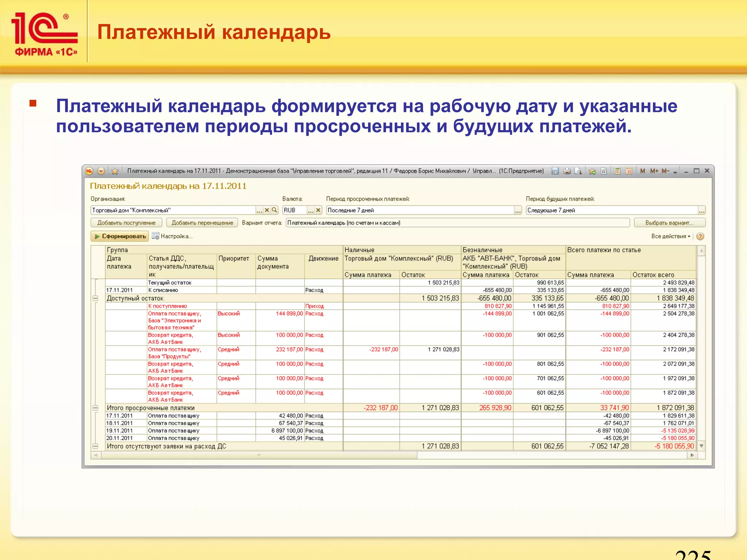Click Выбрать вариант button
The height and width of the screenshot is (560, 747).
(670, 223)
